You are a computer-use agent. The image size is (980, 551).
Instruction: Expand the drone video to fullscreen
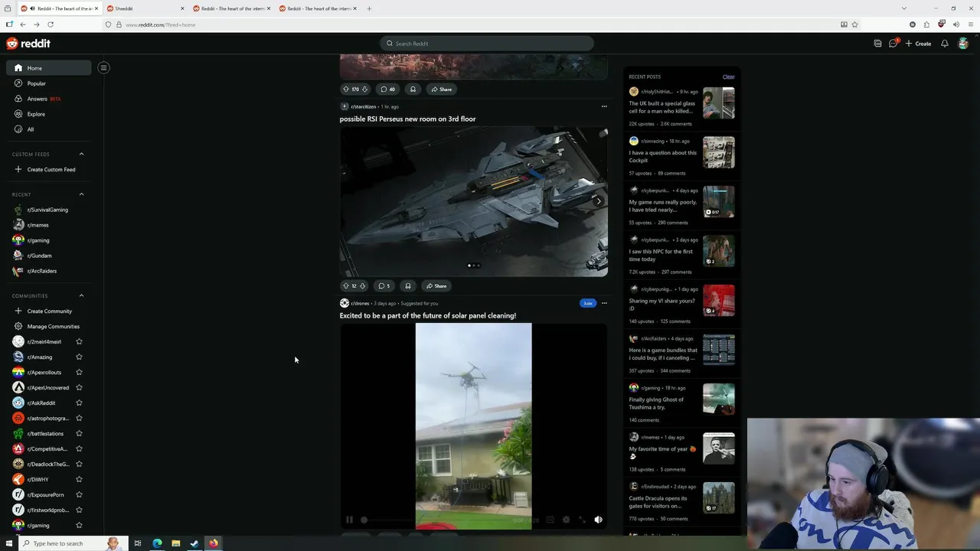pos(582,520)
